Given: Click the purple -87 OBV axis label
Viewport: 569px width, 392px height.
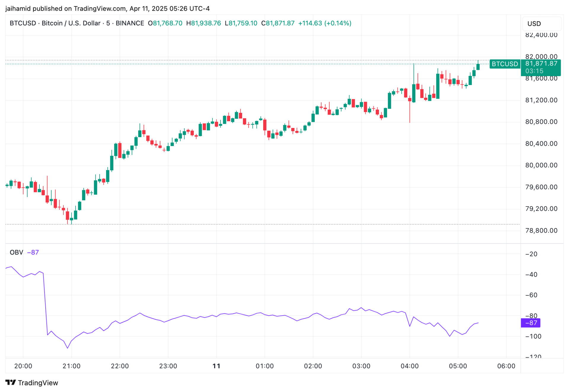Looking at the screenshot, I should (530, 323).
